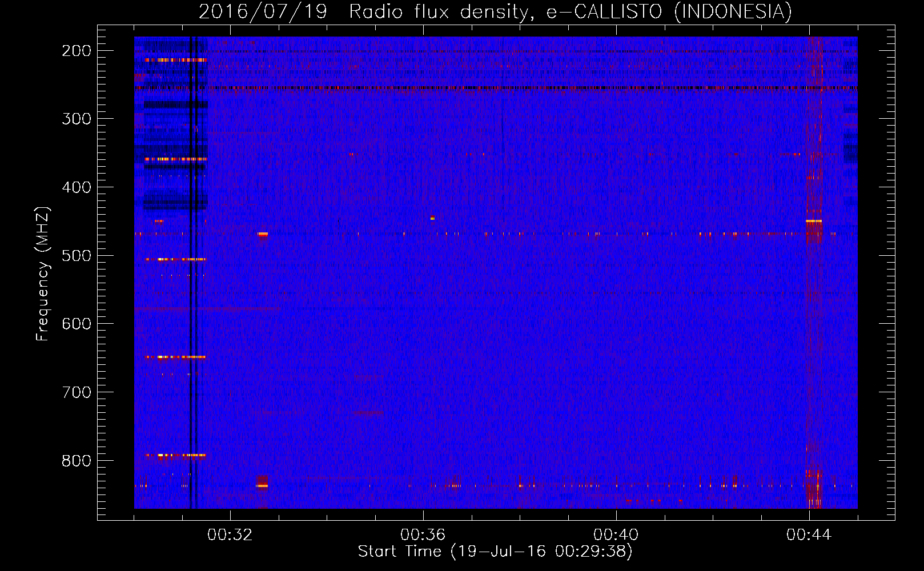Click the 00:36 time tick label
Viewport: 924px width, 571px height.
tap(423, 534)
